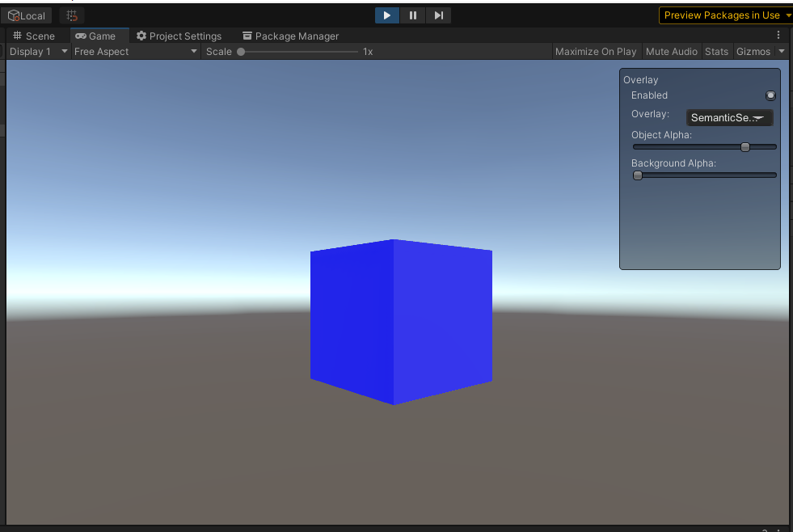Toggle the Enabled control in Overlay panel
Image resolution: width=793 pixels, height=532 pixels.
[770, 95]
